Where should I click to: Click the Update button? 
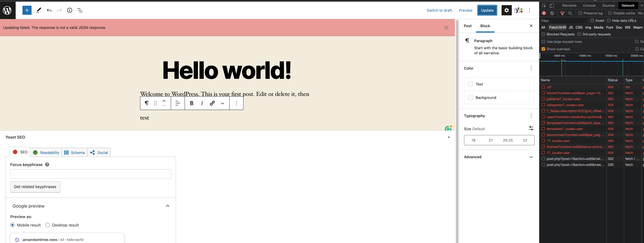point(487,10)
